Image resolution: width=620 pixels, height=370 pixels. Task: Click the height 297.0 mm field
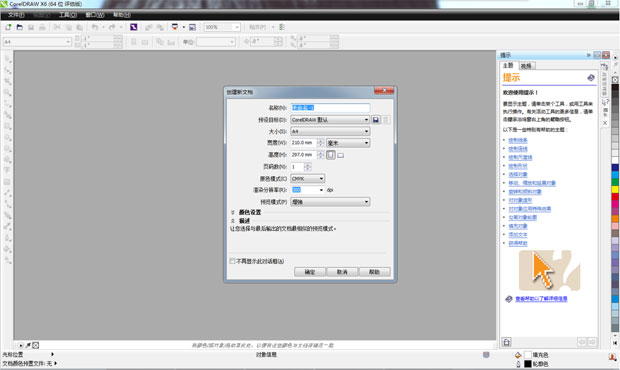tap(304, 155)
